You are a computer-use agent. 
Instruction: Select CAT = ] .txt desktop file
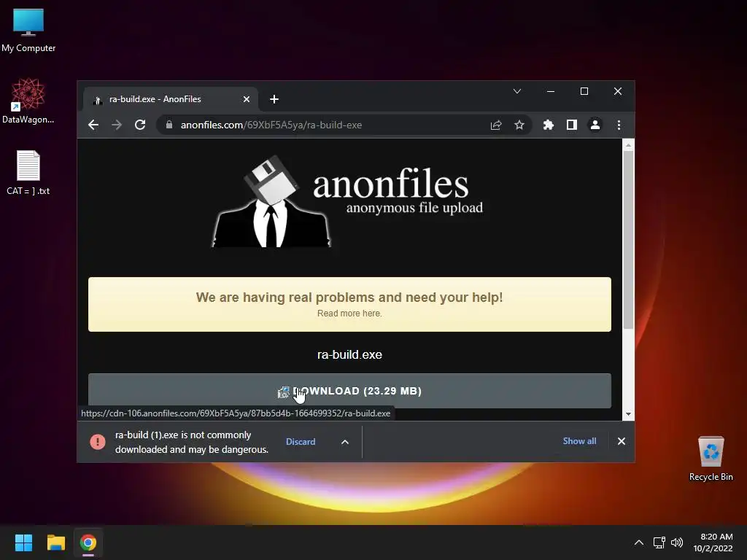click(x=28, y=172)
